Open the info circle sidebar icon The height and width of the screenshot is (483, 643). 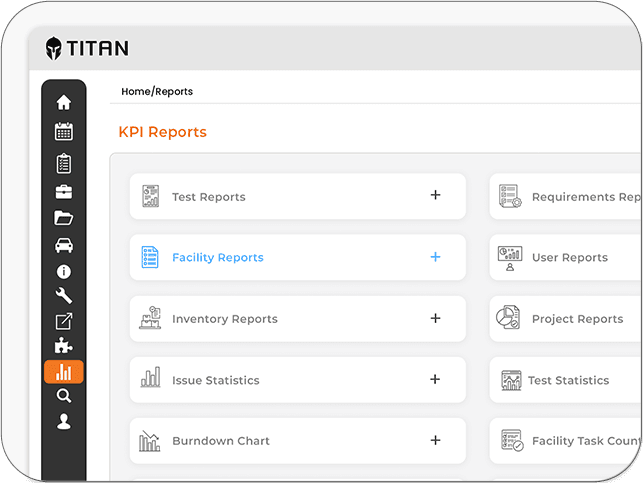tap(64, 271)
